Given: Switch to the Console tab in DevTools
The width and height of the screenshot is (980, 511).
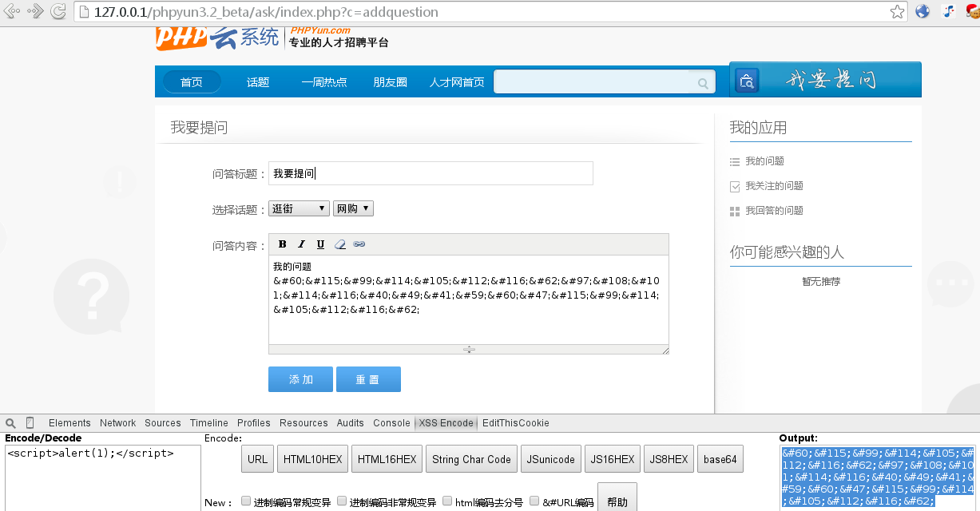Looking at the screenshot, I should pos(391,423).
